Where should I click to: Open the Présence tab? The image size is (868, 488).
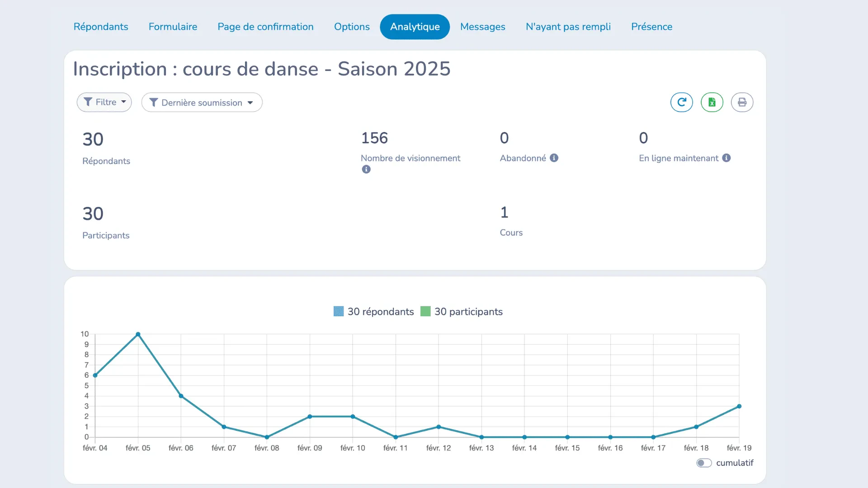pos(651,27)
